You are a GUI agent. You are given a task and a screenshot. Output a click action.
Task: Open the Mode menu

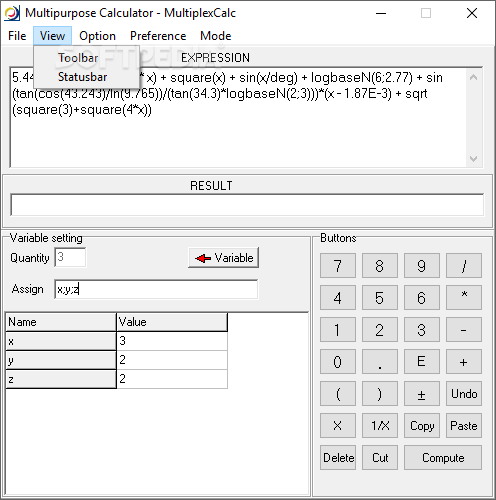point(216,36)
